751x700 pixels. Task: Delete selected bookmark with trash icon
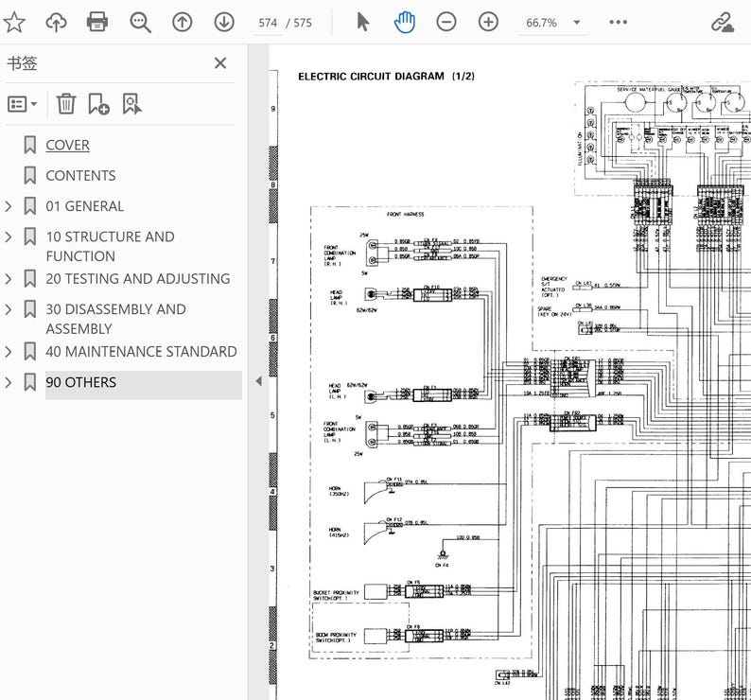click(x=66, y=104)
